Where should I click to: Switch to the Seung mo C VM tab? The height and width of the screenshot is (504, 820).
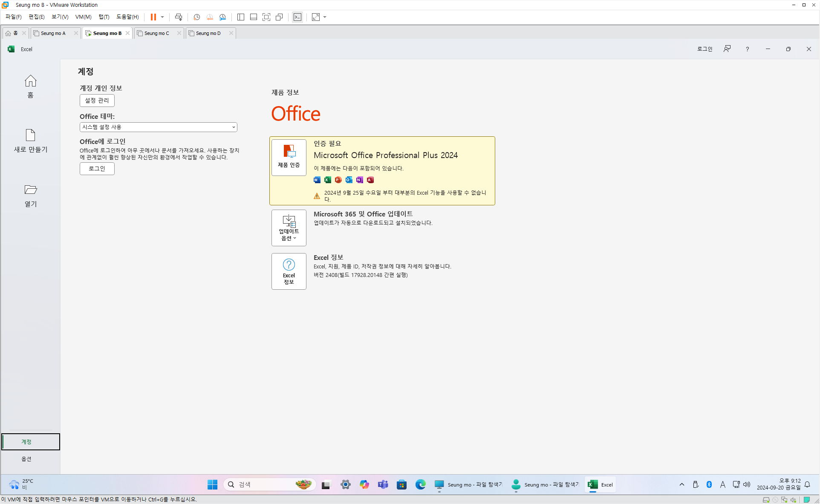coord(156,33)
